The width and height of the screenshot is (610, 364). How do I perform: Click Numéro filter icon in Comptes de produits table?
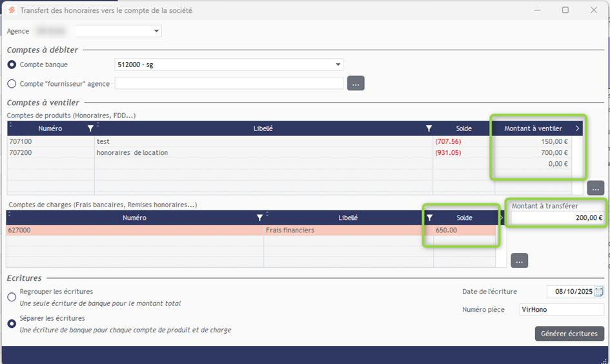[x=90, y=128]
